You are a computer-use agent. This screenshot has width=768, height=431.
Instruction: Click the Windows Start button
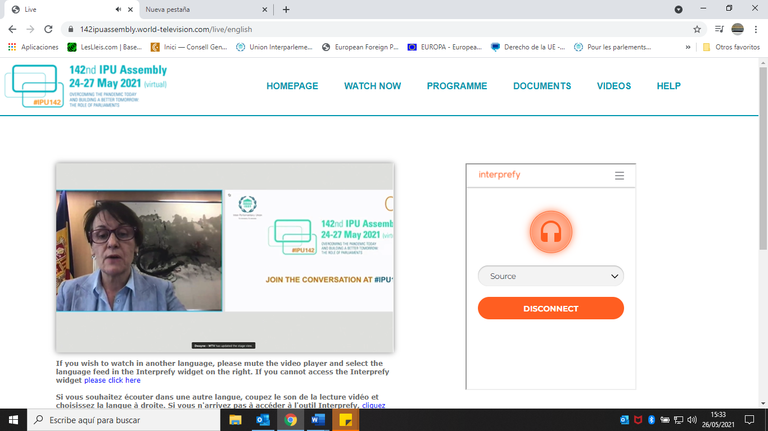(13, 420)
